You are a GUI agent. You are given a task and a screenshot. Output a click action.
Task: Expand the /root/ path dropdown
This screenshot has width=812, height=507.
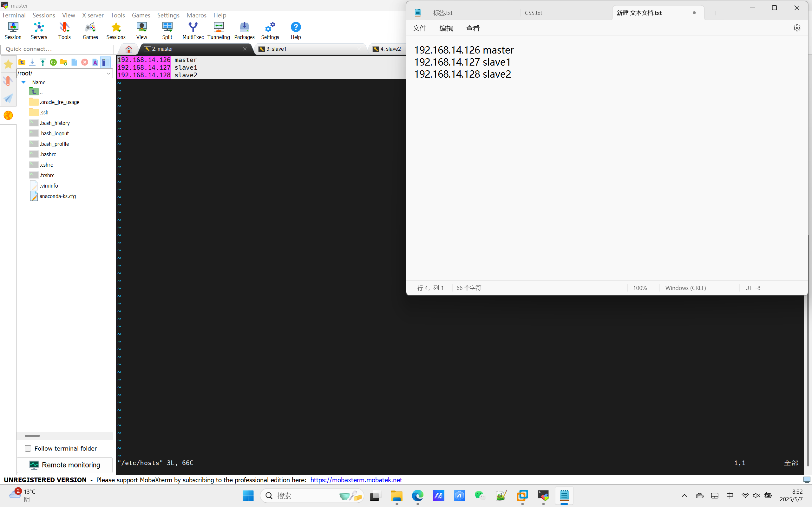coord(108,73)
